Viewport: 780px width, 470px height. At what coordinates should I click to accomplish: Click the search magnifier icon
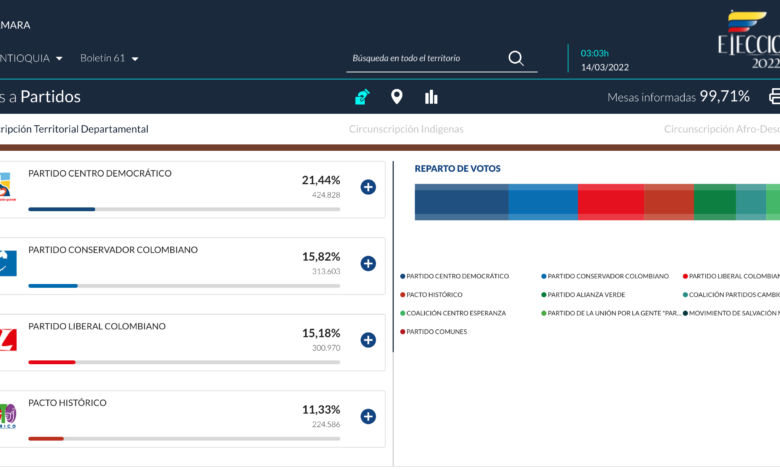click(x=516, y=58)
